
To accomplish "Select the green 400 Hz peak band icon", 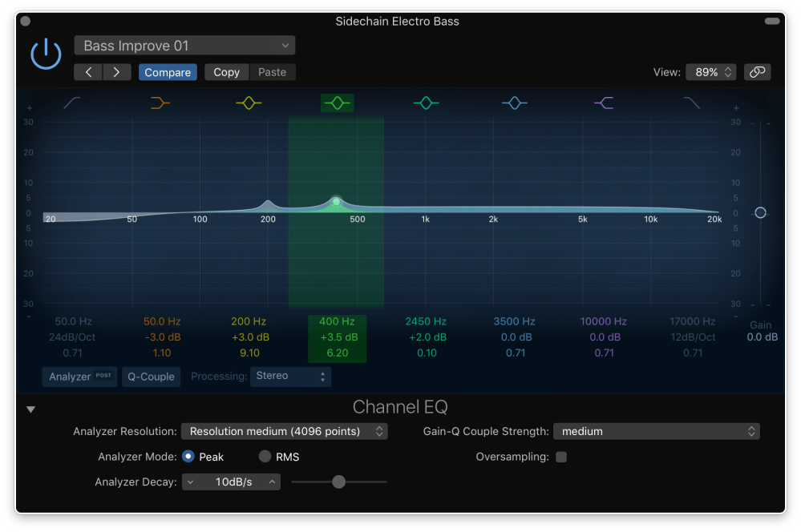I will click(337, 103).
